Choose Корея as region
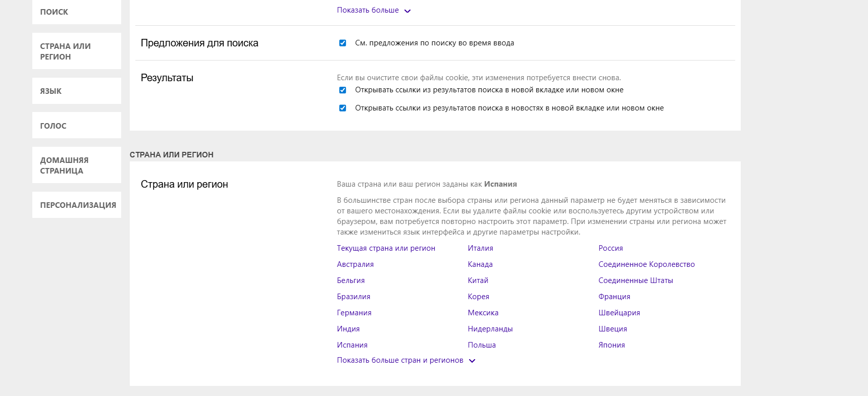 click(x=478, y=297)
